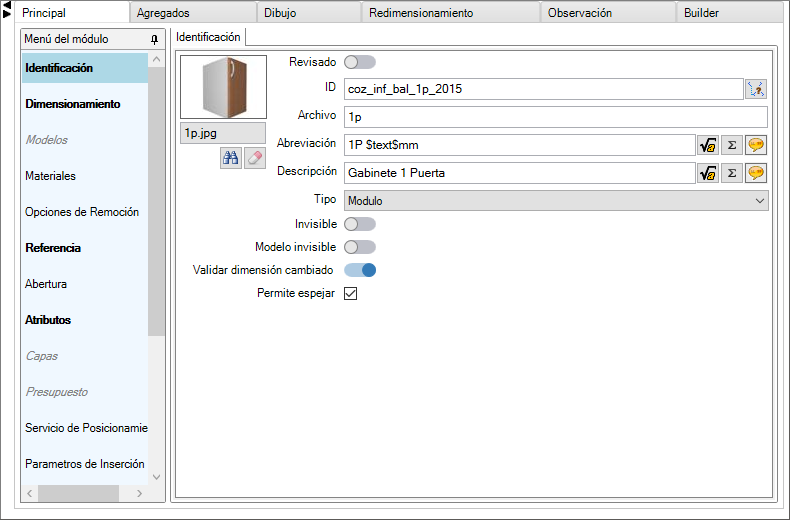Screen dimensions: 806x527
Task: Click the Abreviación text field
Action: (519, 145)
